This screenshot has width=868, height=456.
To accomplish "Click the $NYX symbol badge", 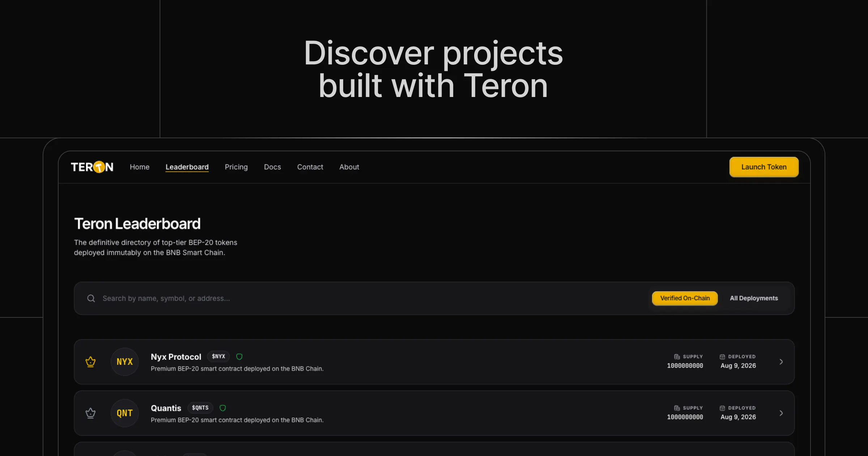I will [218, 356].
